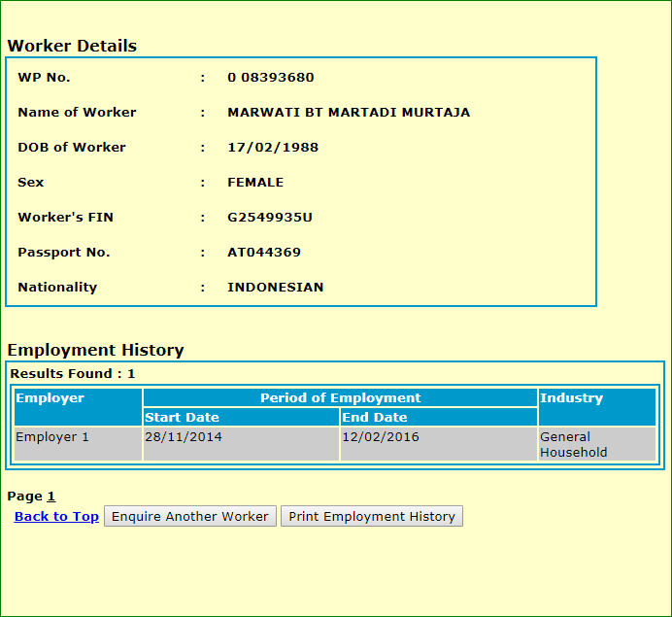Click the start date 28/11/2014 cell

tap(183, 437)
